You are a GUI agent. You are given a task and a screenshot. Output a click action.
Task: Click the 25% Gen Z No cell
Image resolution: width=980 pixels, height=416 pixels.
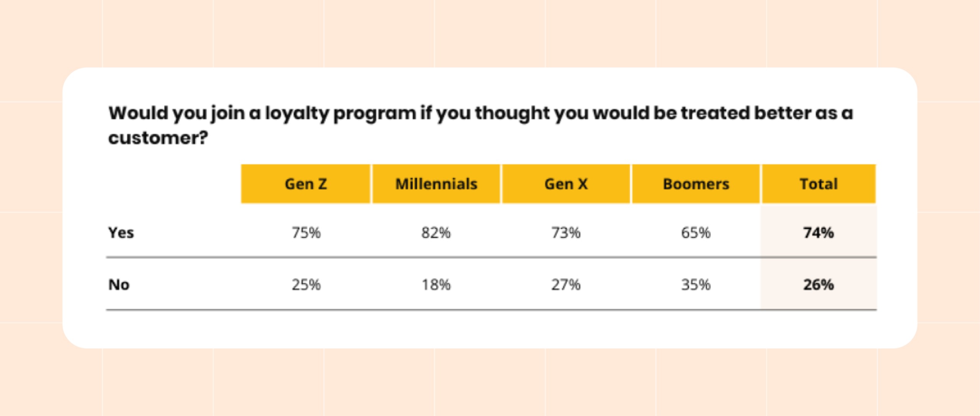tap(306, 285)
